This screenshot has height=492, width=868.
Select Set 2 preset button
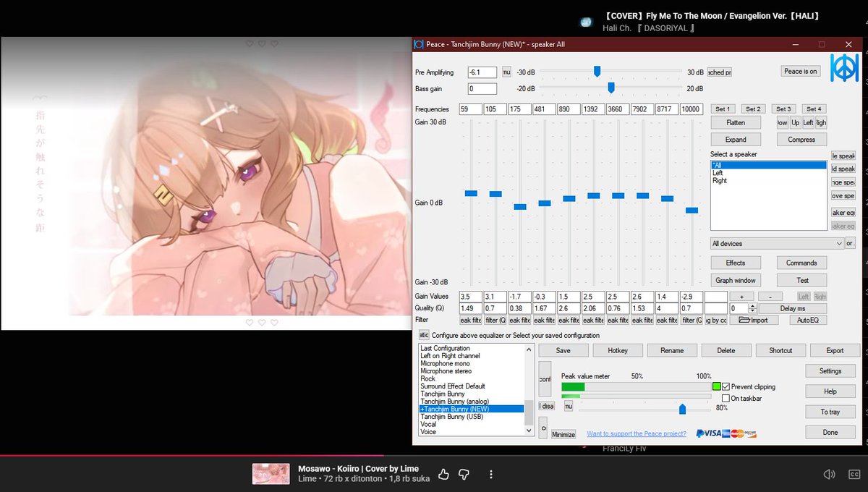753,109
